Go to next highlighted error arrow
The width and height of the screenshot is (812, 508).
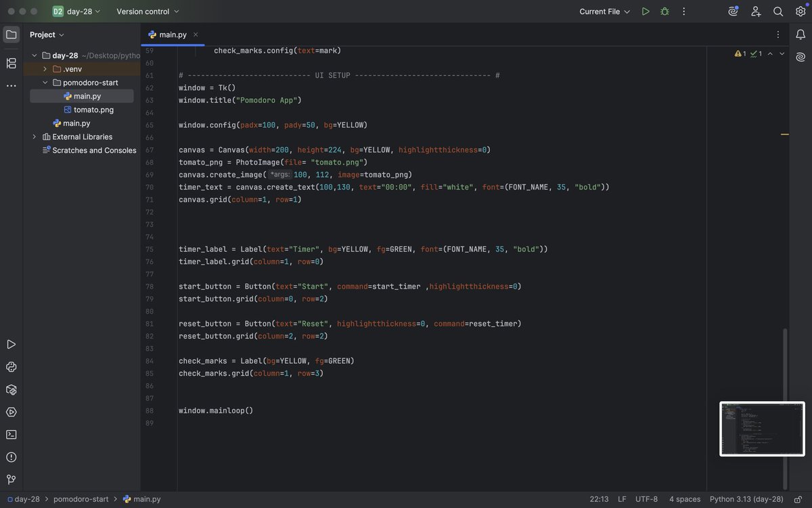[782, 54]
